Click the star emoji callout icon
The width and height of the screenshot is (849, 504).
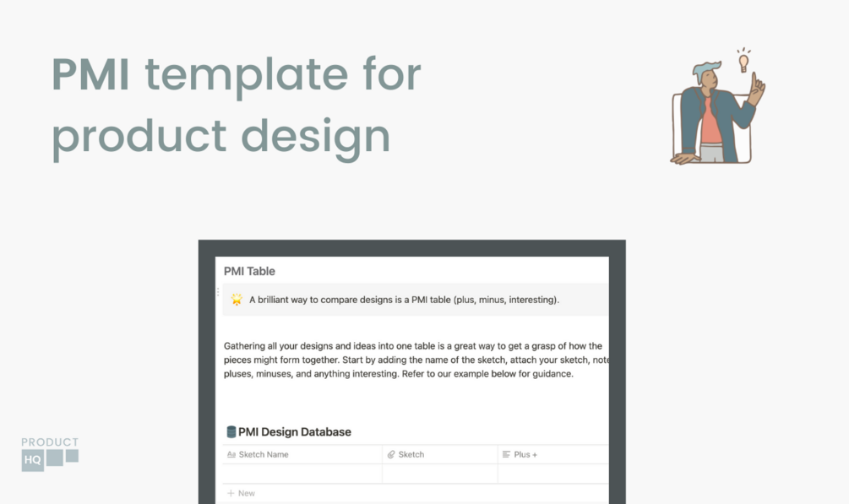(x=237, y=300)
